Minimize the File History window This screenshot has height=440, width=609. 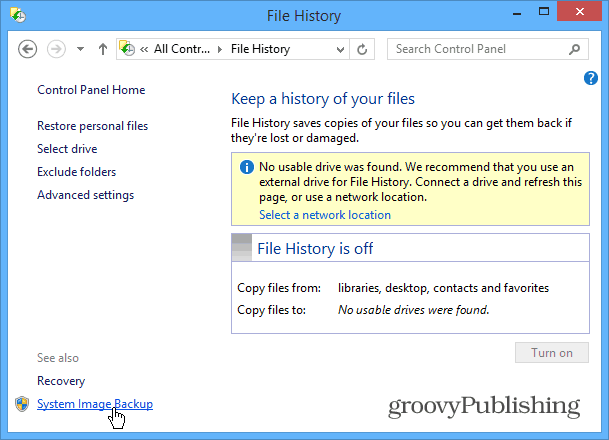(517, 14)
